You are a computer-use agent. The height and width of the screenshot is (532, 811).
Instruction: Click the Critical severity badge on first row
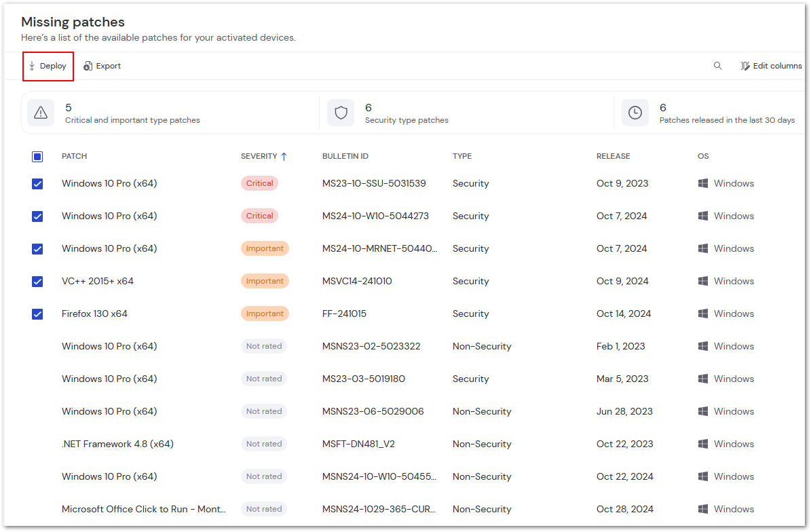(x=259, y=183)
